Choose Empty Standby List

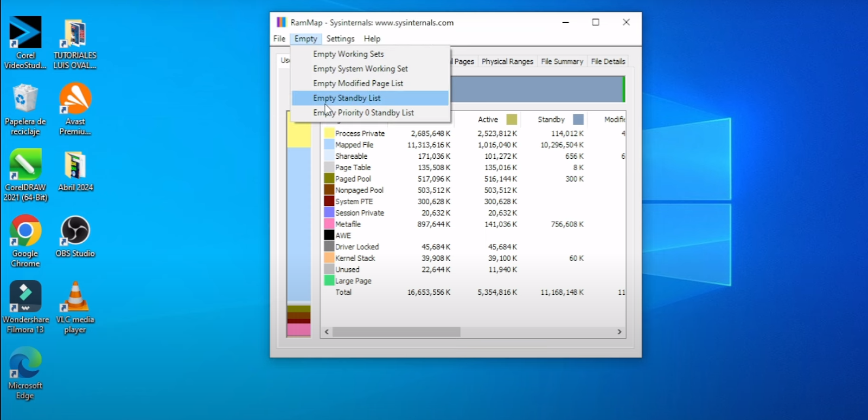[370, 98]
